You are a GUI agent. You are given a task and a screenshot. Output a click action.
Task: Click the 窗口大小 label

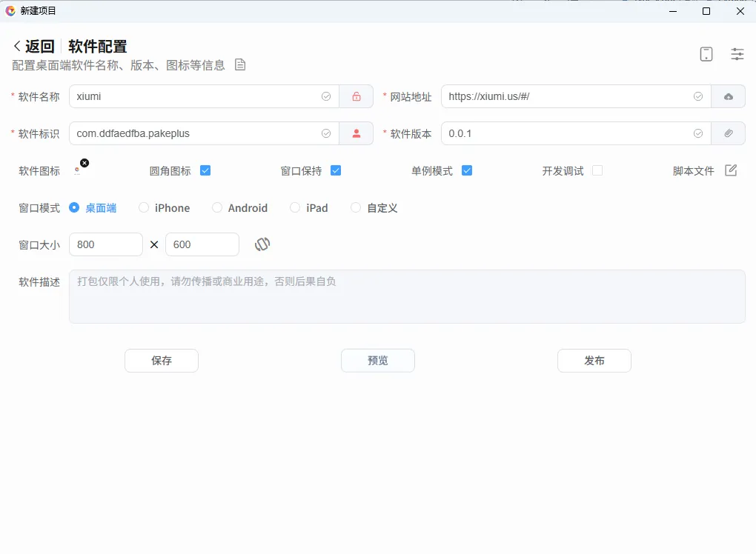[x=39, y=245]
